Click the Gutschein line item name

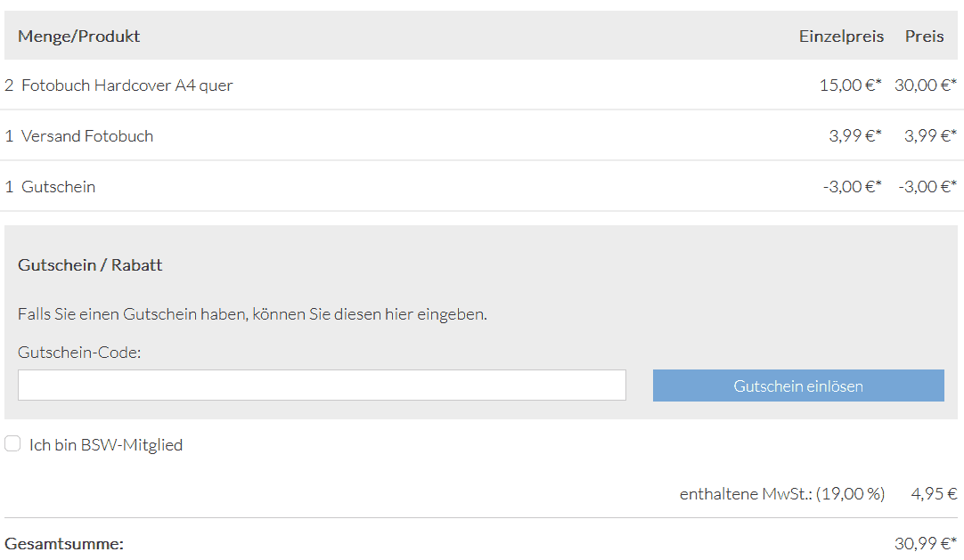pyautogui.click(x=58, y=187)
